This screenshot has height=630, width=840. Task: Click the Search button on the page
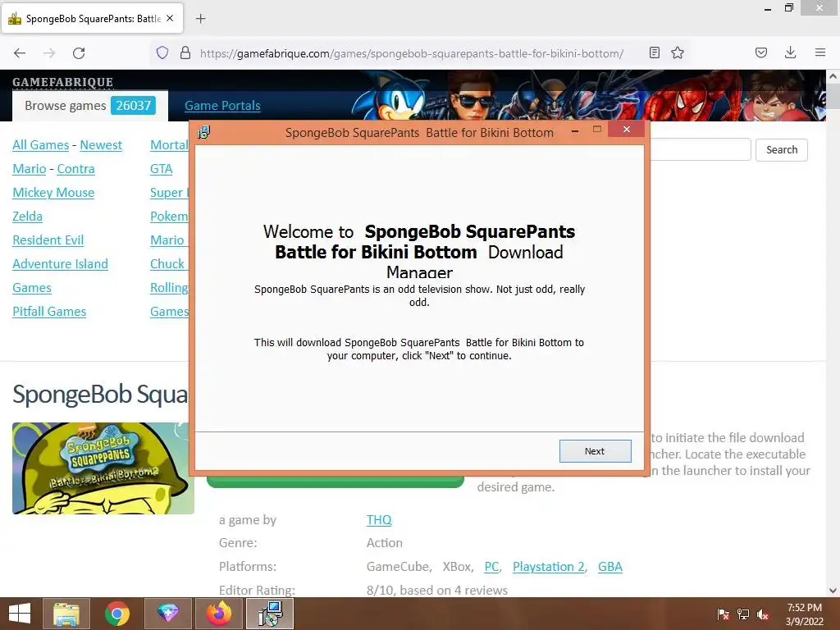coord(782,149)
